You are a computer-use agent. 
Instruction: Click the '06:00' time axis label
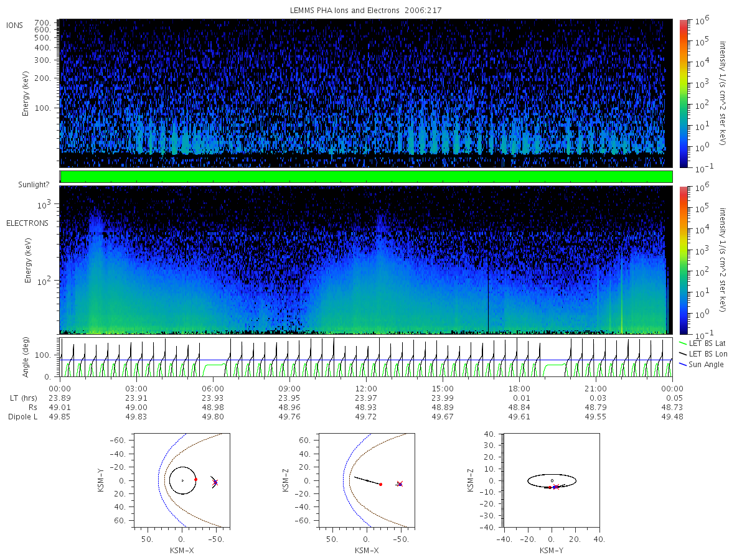click(x=213, y=389)
